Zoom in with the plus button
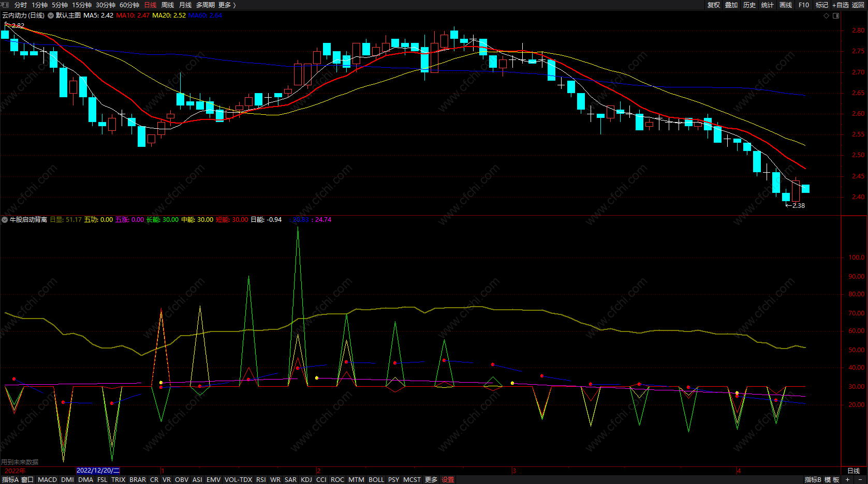868x484 pixels. 847,480
